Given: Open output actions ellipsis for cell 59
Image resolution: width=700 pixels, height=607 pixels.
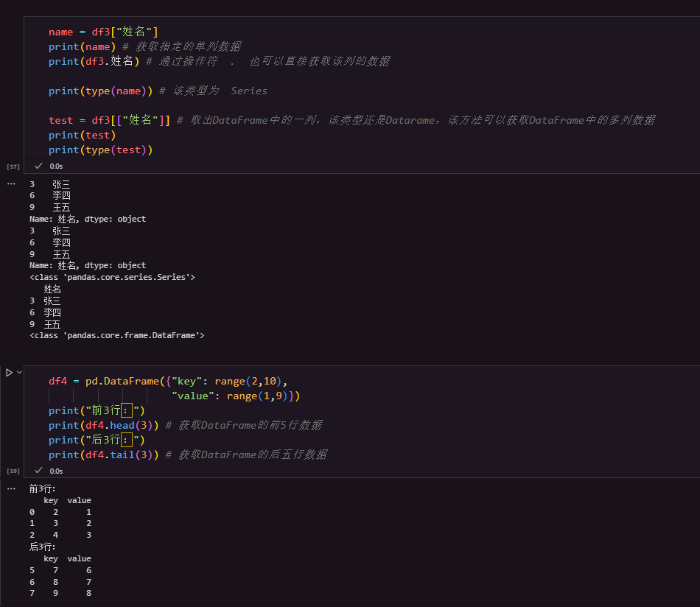Looking at the screenshot, I should [11, 489].
